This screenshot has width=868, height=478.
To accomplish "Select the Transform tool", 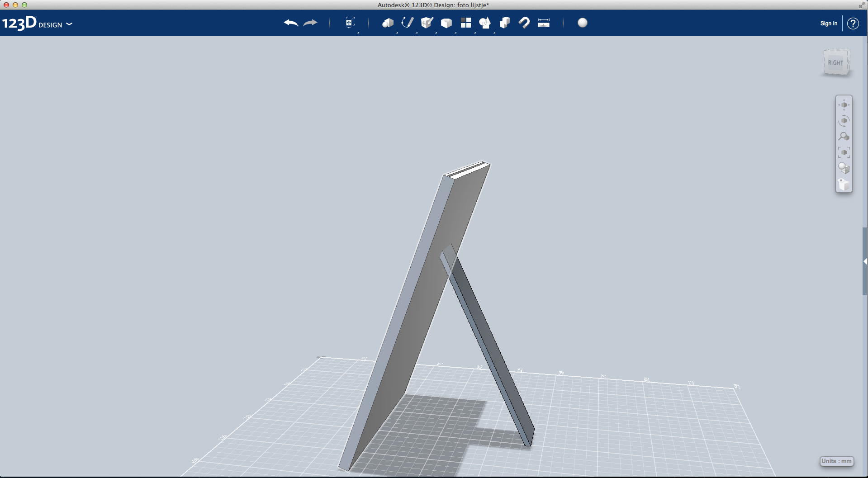I will coord(350,23).
